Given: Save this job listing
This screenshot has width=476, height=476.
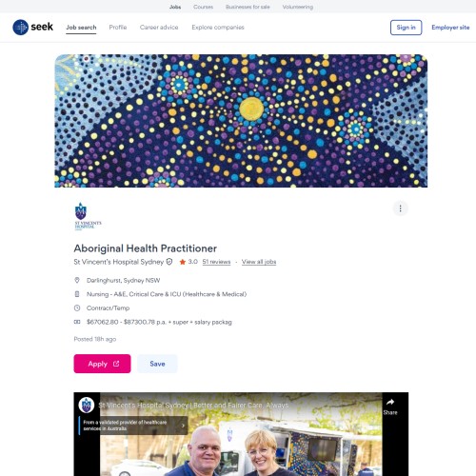Looking at the screenshot, I should coord(157,364).
